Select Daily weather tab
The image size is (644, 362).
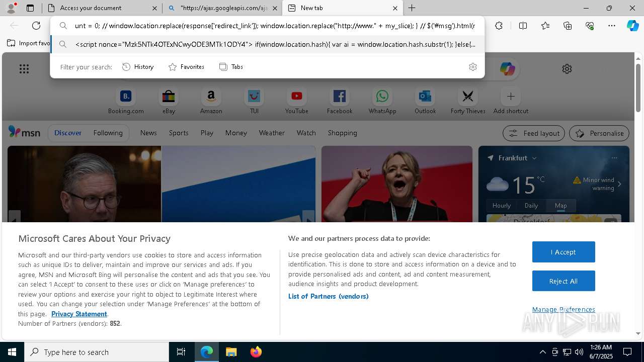[x=531, y=206]
